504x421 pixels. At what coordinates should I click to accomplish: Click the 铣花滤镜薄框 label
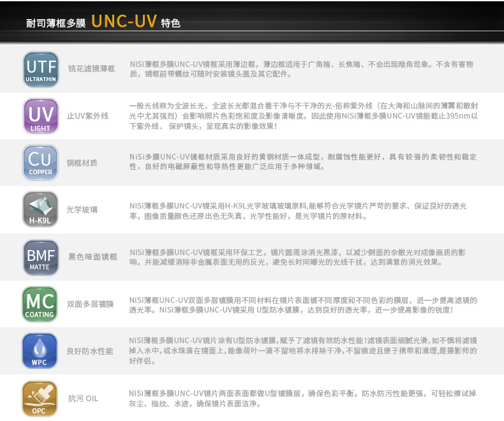[92, 69]
